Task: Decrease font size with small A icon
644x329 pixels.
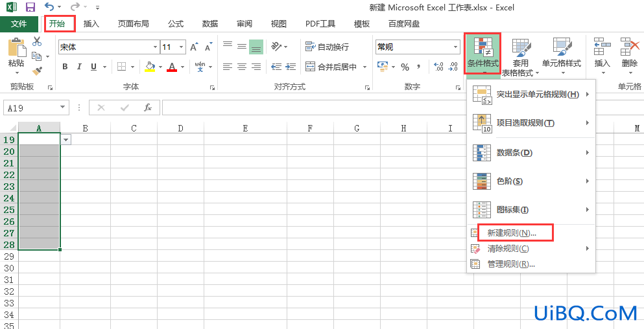Action: tap(209, 47)
